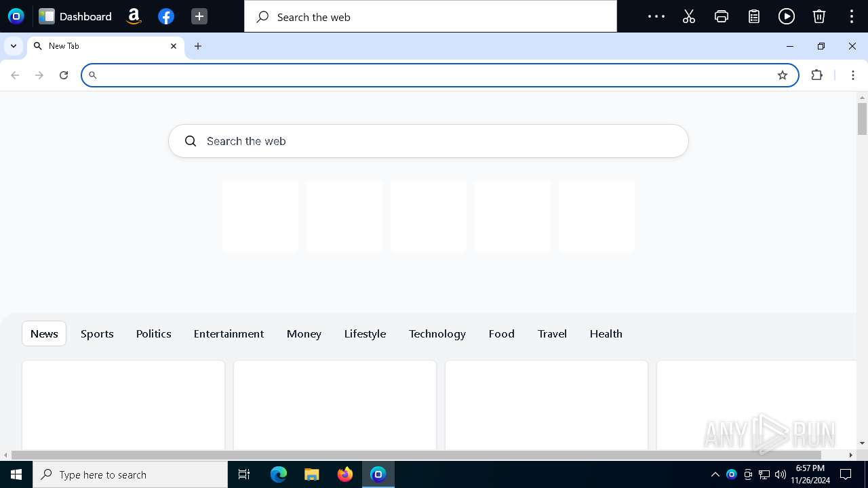Add a new shortcut with plus icon
Viewport: 868px width, 488px height.
coord(199,16)
